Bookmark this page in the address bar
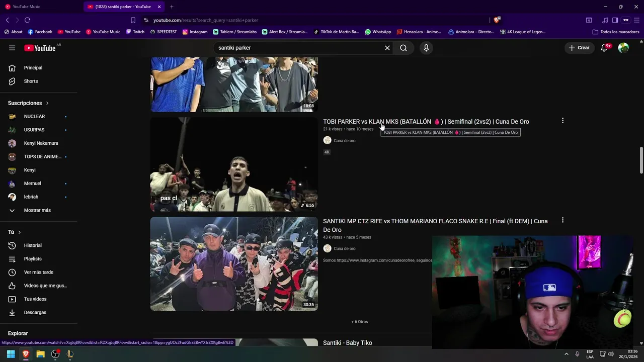Viewport: 644px width, 362px height. coord(133,20)
